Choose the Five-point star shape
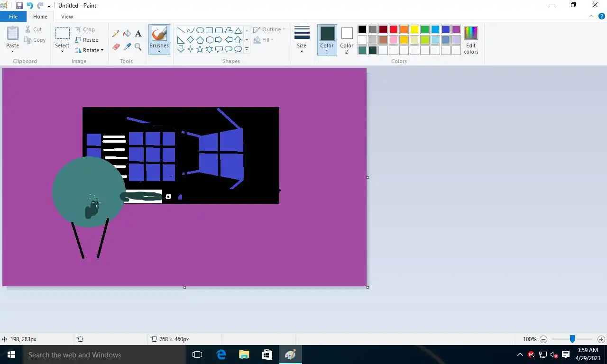This screenshot has height=364, width=607. coord(200,49)
